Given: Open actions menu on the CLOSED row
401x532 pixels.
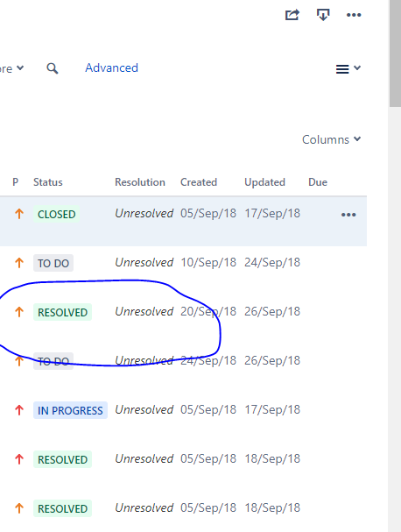Looking at the screenshot, I should click(x=348, y=215).
